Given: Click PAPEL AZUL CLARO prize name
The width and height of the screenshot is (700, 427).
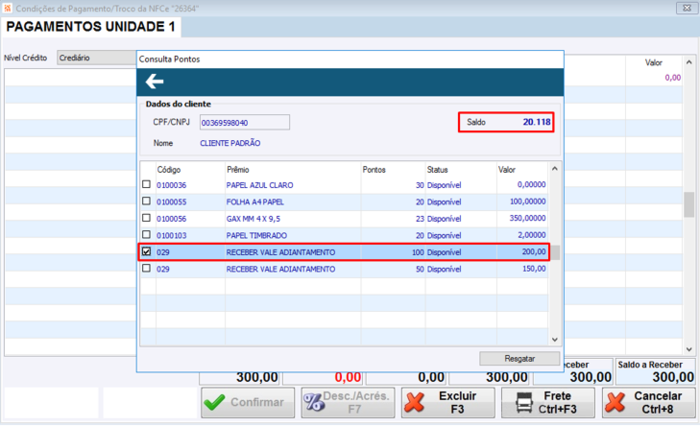Looking at the screenshot, I should pos(259,185).
